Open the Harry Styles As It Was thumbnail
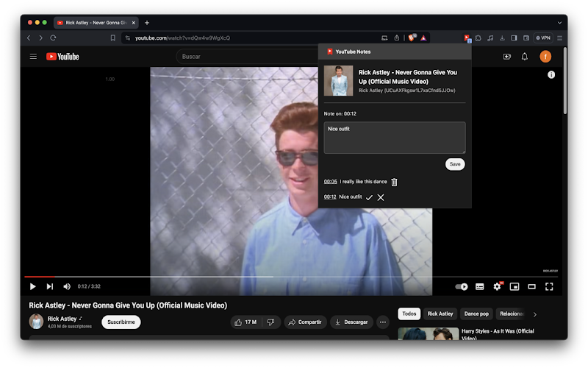Screen dimensions: 588x368 tap(429, 334)
